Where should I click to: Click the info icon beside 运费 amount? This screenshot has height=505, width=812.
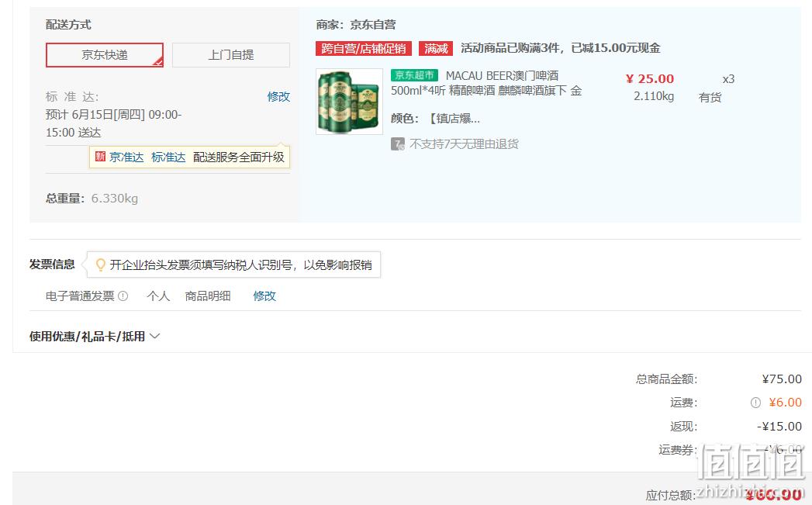[755, 403]
